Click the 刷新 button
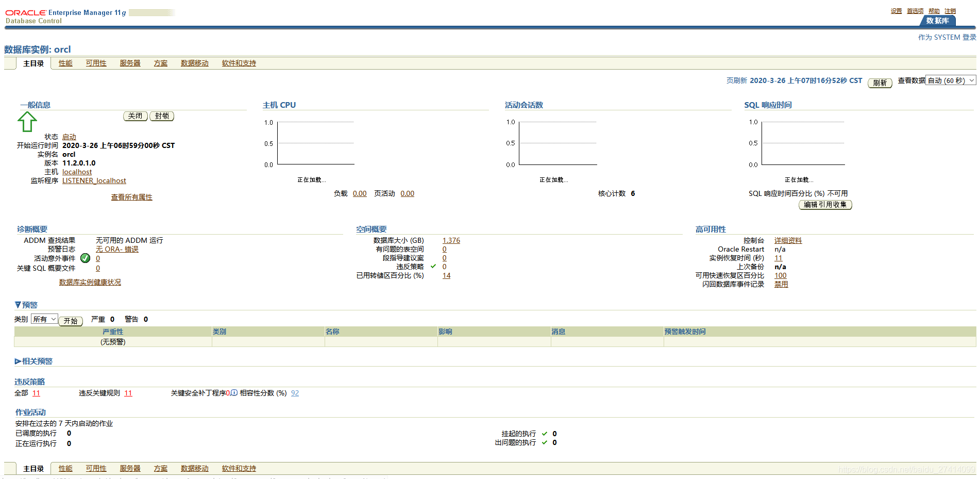This screenshot has height=479, width=980. [880, 83]
